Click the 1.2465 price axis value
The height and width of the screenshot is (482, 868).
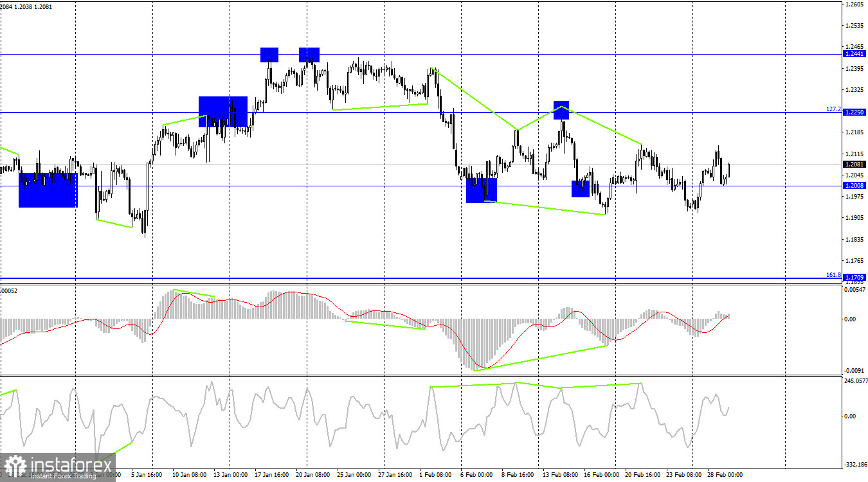click(x=854, y=47)
